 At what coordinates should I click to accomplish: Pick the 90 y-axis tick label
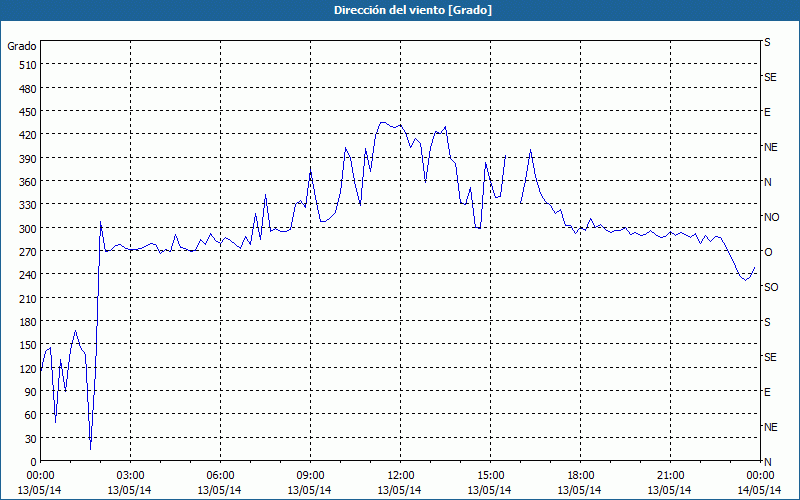click(31, 392)
